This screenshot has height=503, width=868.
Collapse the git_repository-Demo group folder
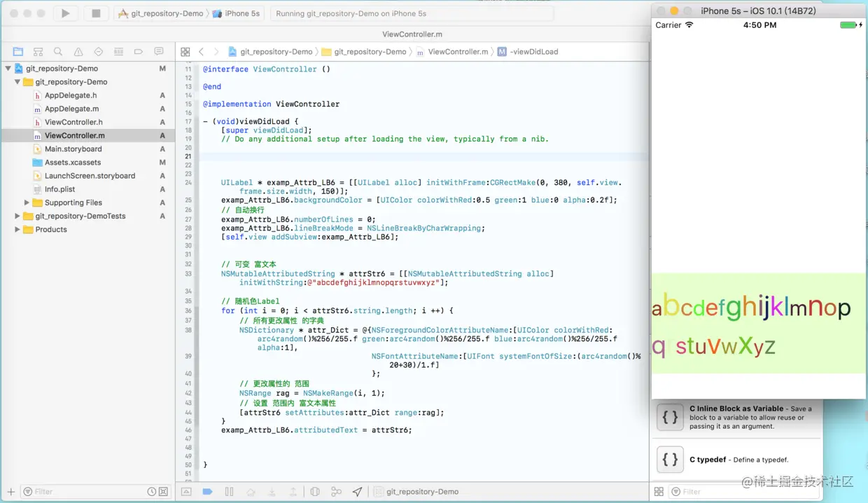(17, 82)
